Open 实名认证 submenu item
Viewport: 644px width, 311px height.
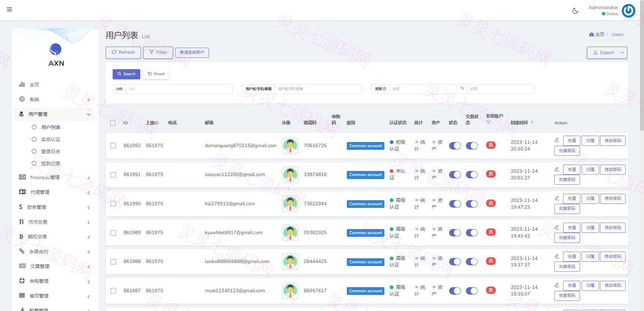coord(50,139)
